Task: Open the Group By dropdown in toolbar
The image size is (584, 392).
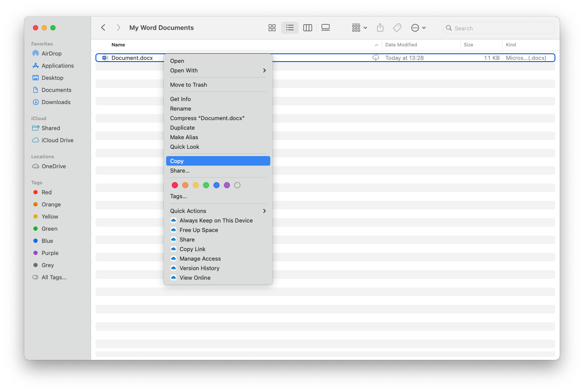Action: point(359,28)
